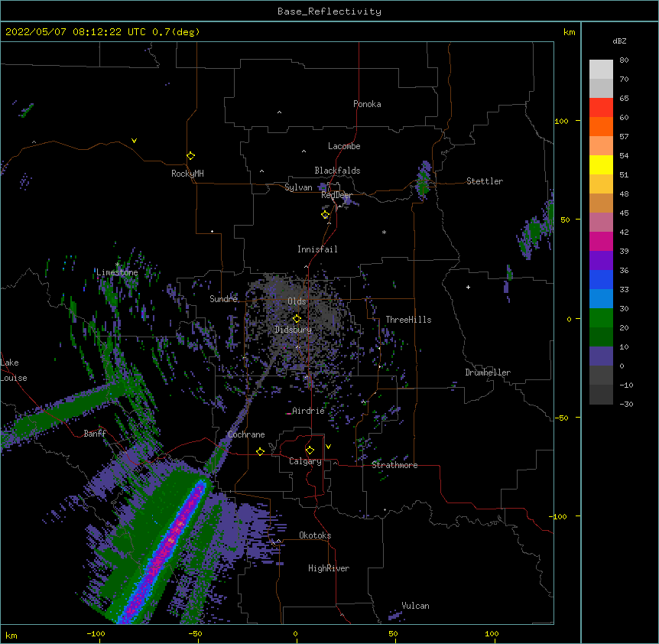Click the Banff label

pos(95,434)
